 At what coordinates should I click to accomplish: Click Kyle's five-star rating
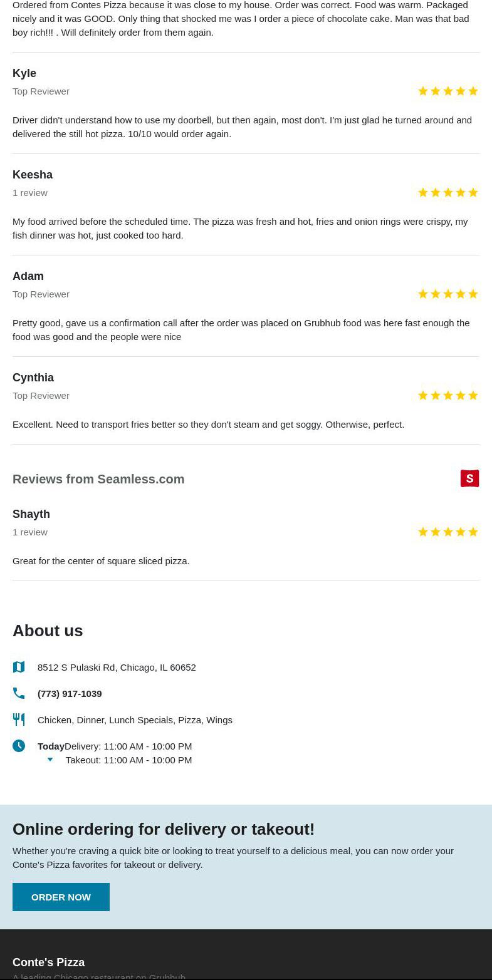coord(448,91)
